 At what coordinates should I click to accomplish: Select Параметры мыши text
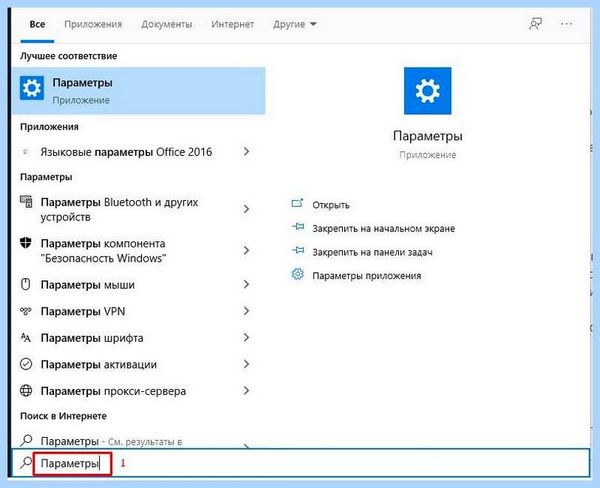click(x=88, y=285)
